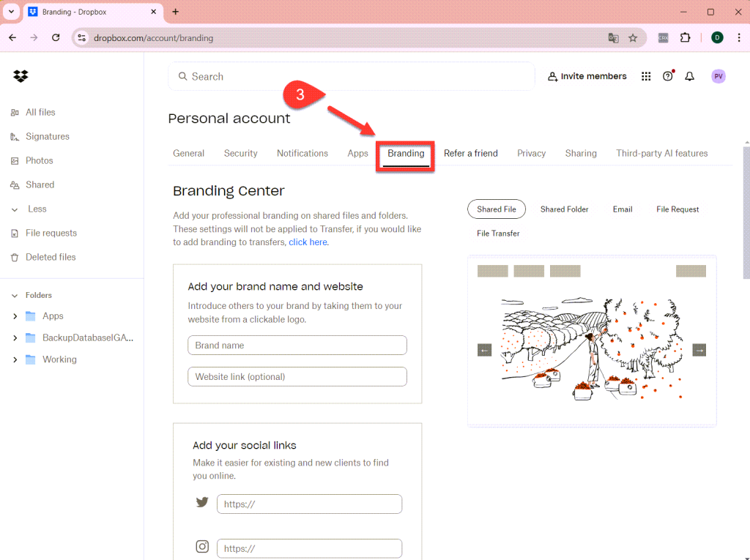Click the Twitter bird icon
750x560 pixels.
click(202, 502)
